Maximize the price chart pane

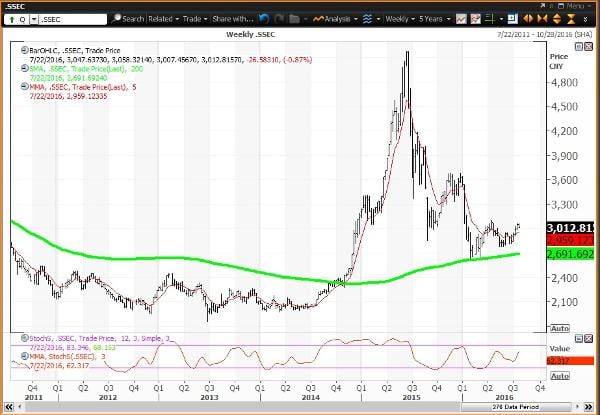click(x=579, y=47)
